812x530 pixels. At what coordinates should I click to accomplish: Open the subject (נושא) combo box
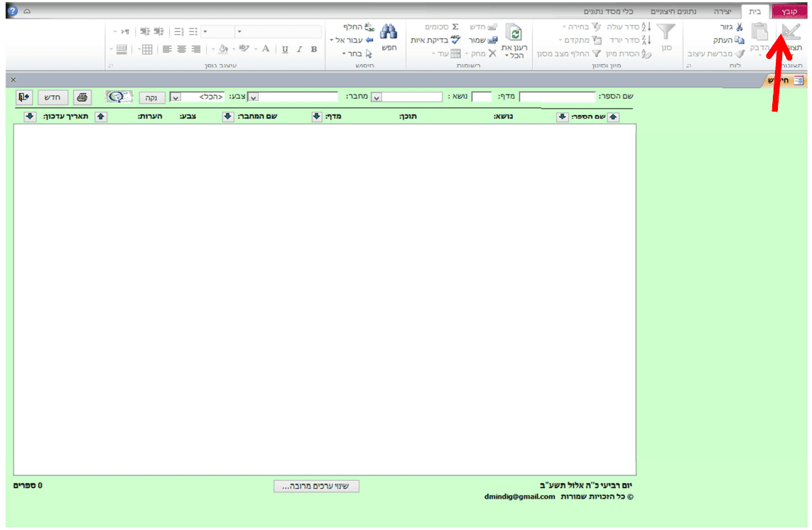point(377,97)
